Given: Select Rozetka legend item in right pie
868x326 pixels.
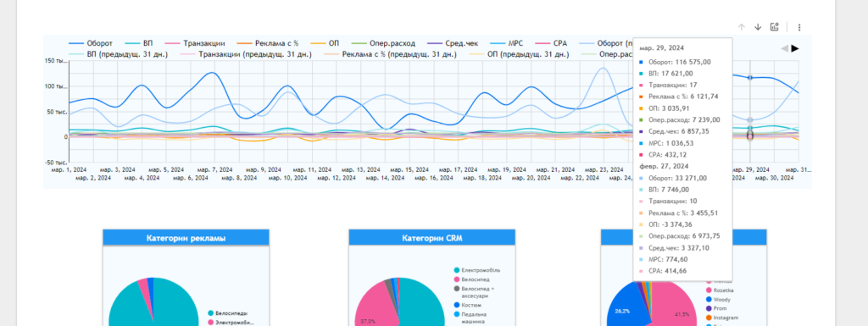Looking at the screenshot, I should pos(720,290).
